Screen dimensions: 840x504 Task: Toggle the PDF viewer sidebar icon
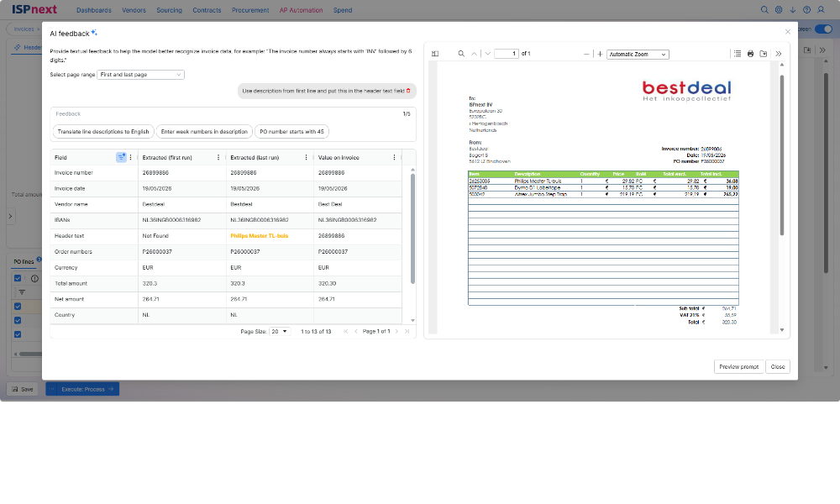pos(435,54)
